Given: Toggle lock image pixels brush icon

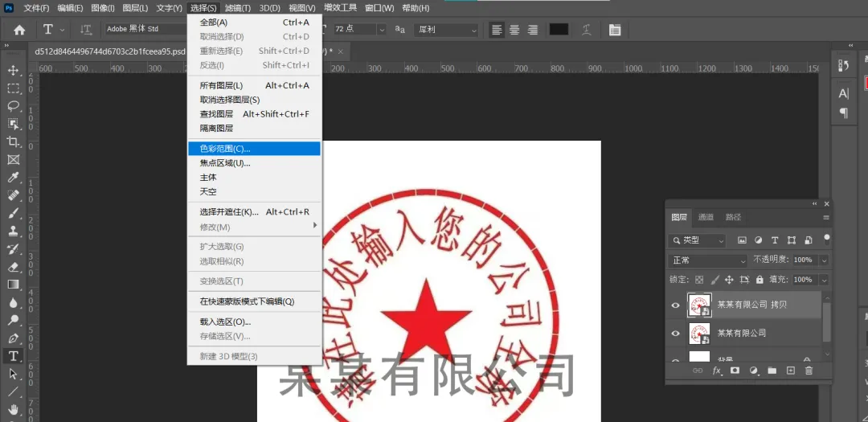Looking at the screenshot, I should [714, 280].
